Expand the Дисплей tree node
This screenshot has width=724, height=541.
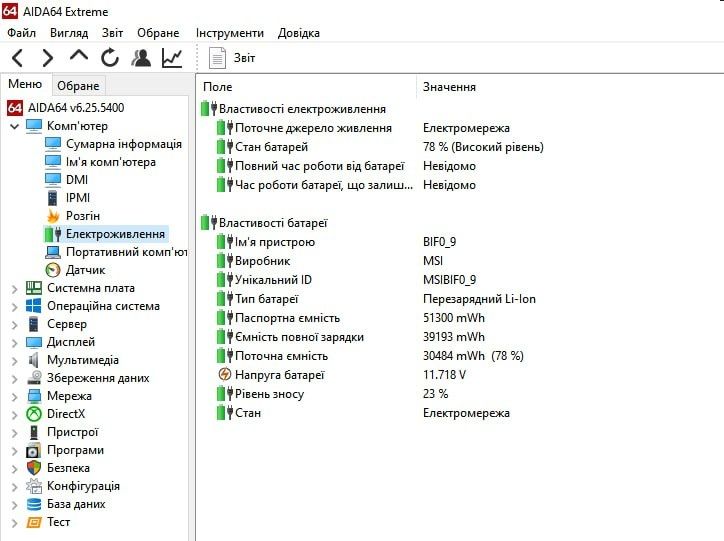pyautogui.click(x=14, y=343)
